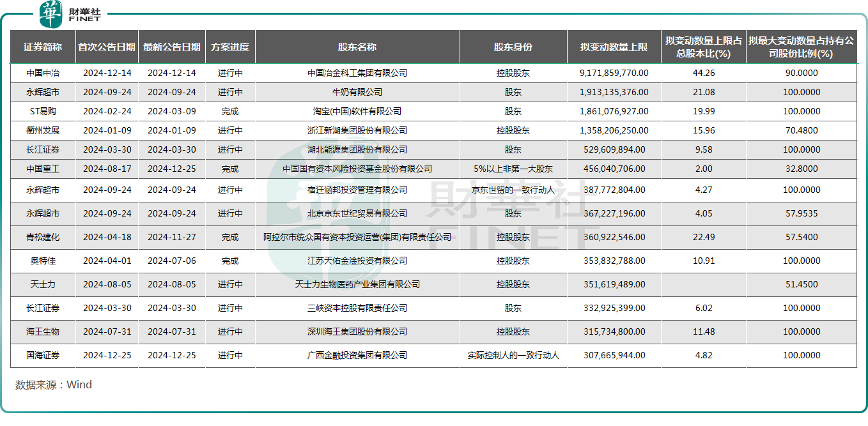
Task: Click shareholder 深圳海王集团股份有限公司
Action: click(x=357, y=331)
